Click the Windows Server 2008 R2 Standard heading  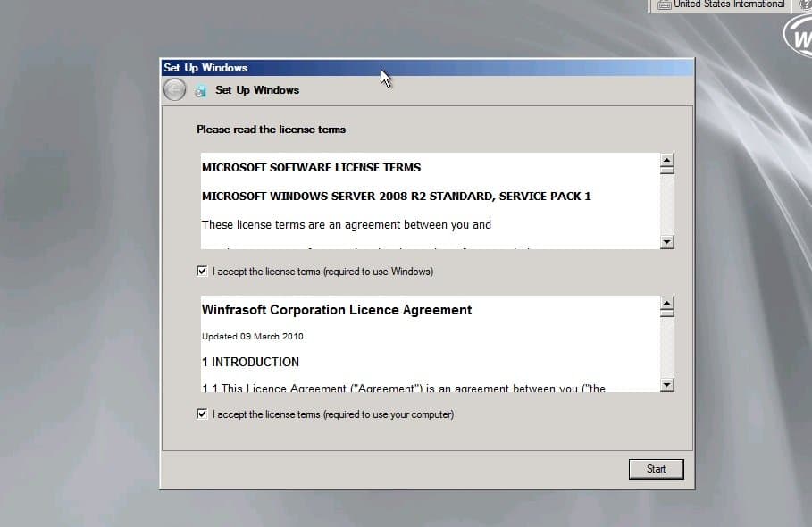click(396, 197)
